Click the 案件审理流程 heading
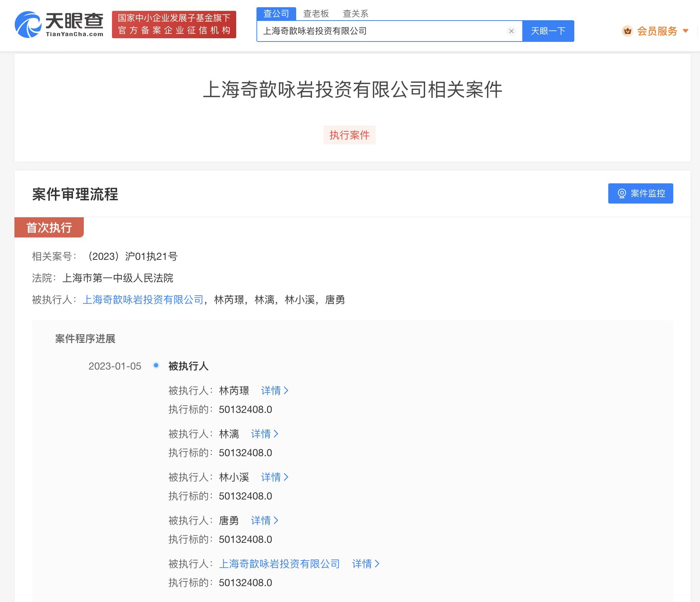This screenshot has height=602, width=700. [x=75, y=194]
